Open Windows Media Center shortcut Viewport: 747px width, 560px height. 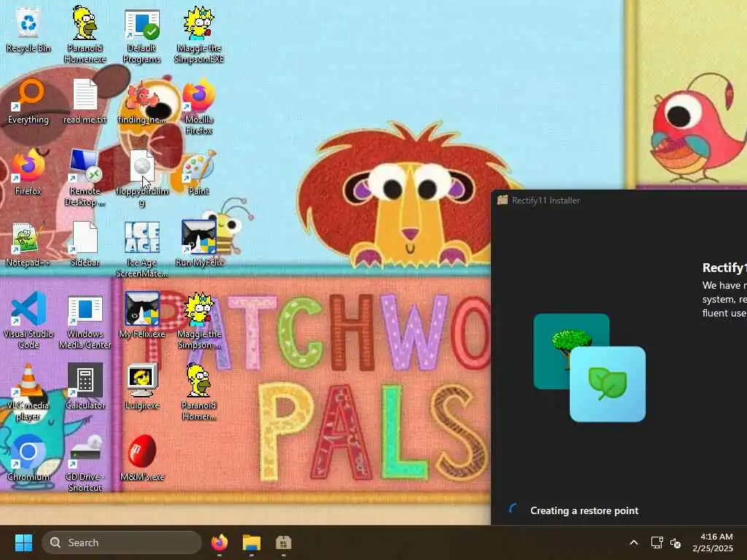click(85, 321)
